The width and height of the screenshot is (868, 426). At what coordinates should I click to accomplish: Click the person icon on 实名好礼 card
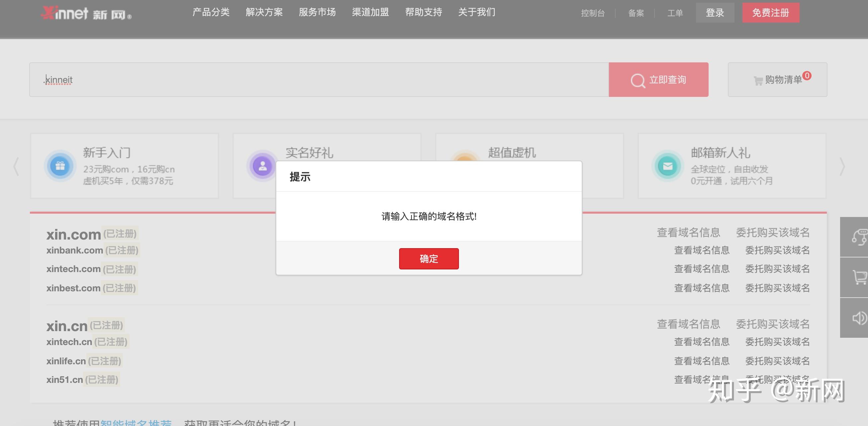[x=262, y=166]
